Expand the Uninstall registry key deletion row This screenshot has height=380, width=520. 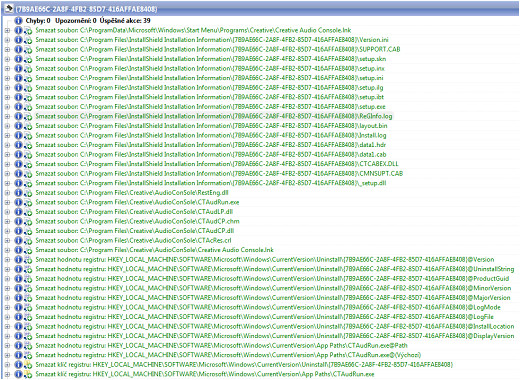(x=7, y=365)
